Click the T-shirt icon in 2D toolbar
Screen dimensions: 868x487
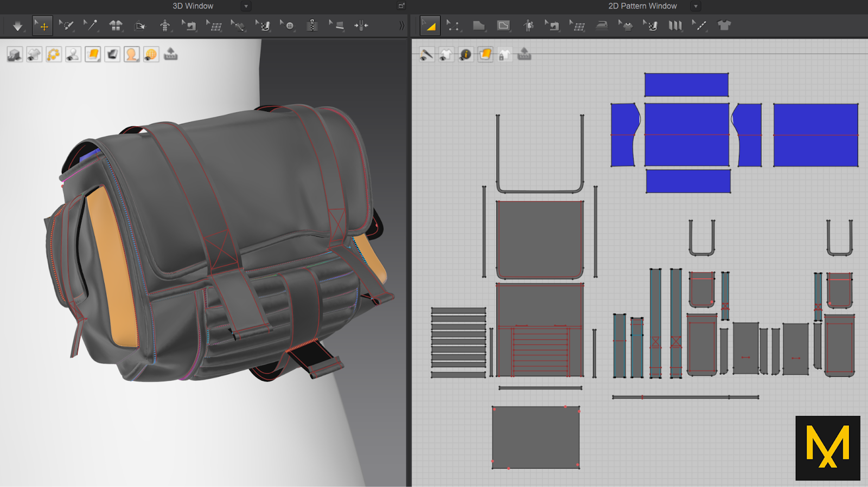click(x=724, y=25)
